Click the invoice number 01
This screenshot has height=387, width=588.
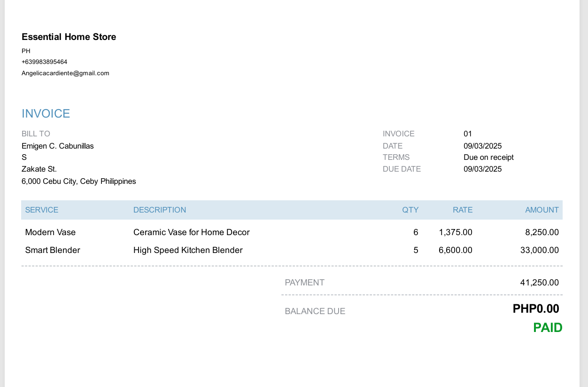467,134
